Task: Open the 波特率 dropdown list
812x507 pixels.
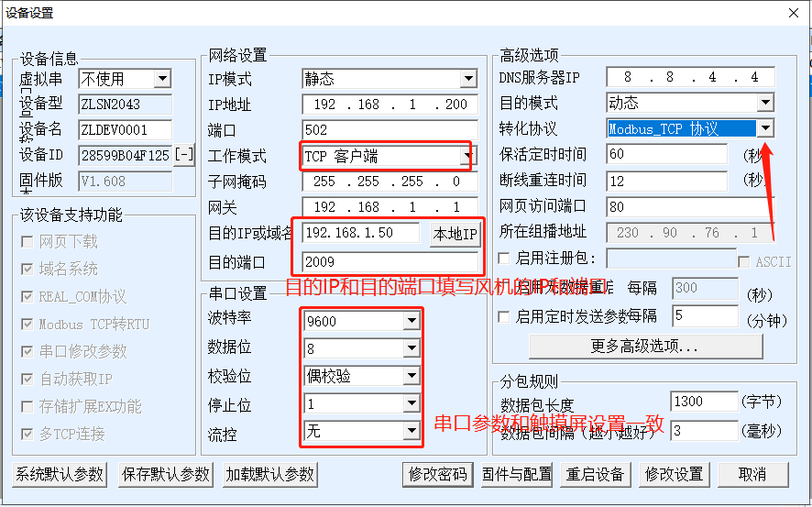Action: [411, 321]
